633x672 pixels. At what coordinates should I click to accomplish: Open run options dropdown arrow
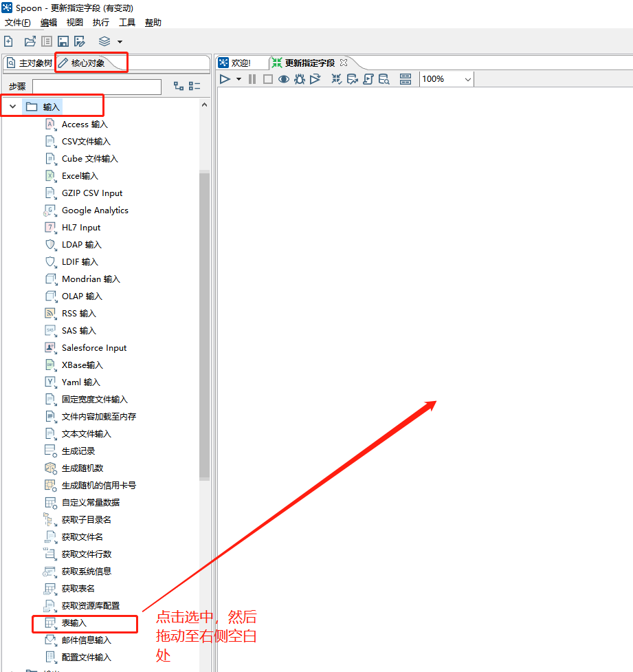[239, 79]
